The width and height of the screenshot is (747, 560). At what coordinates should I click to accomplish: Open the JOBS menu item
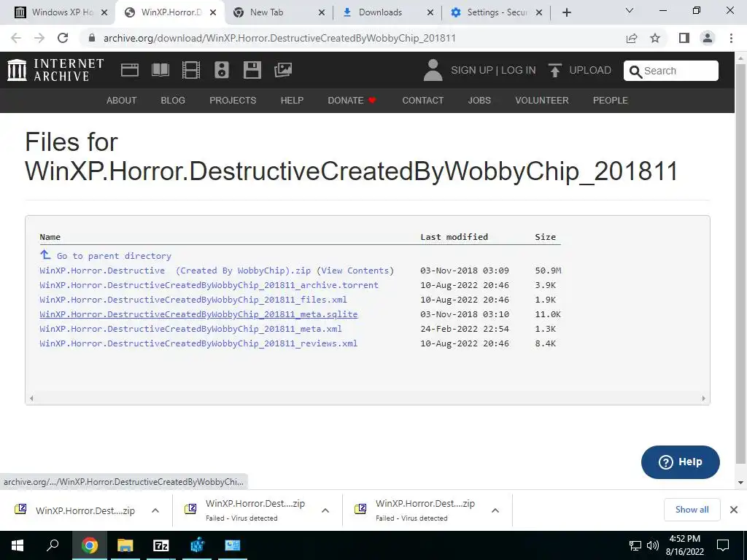pyautogui.click(x=479, y=101)
